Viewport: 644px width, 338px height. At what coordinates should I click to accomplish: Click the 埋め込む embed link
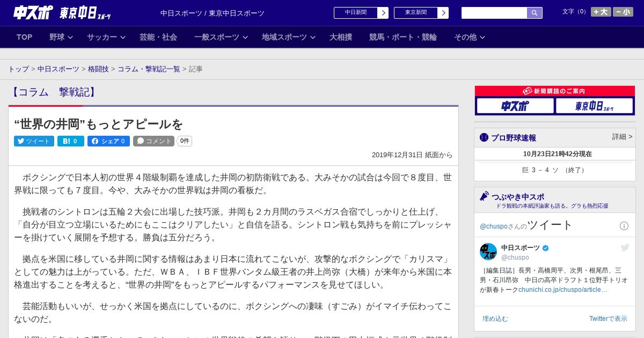[x=495, y=319]
